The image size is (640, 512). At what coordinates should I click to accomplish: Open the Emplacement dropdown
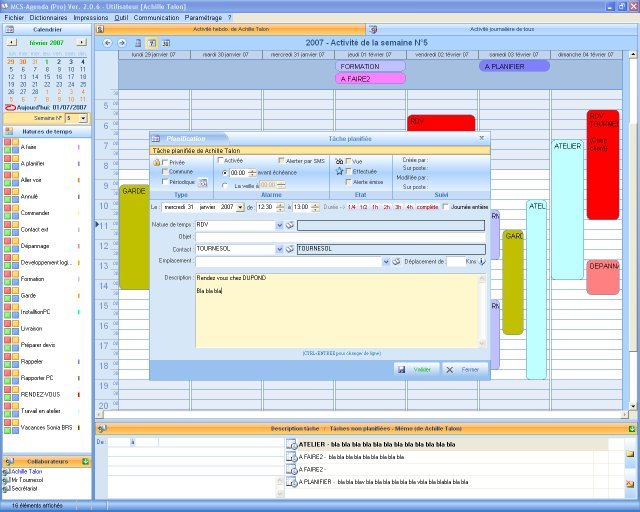pos(386,261)
